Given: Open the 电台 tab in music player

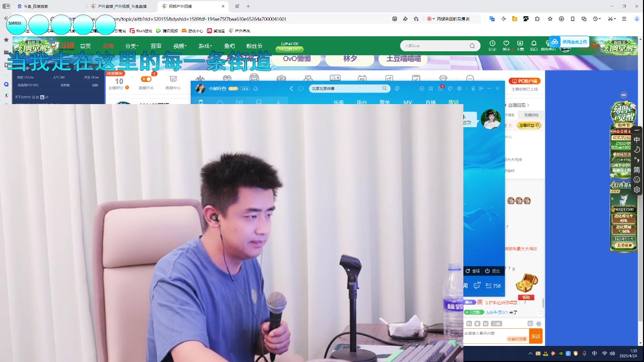Looking at the screenshot, I should click(x=362, y=102).
